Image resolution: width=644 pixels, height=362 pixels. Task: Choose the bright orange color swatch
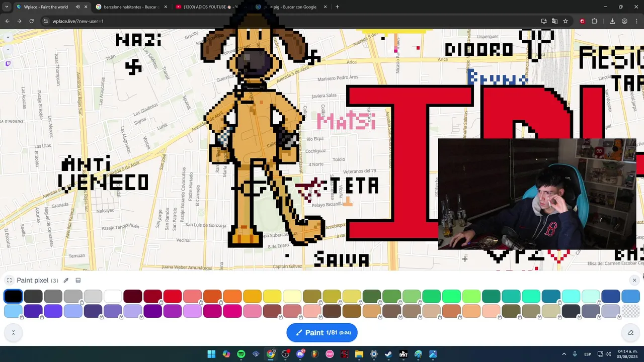[x=232, y=296]
